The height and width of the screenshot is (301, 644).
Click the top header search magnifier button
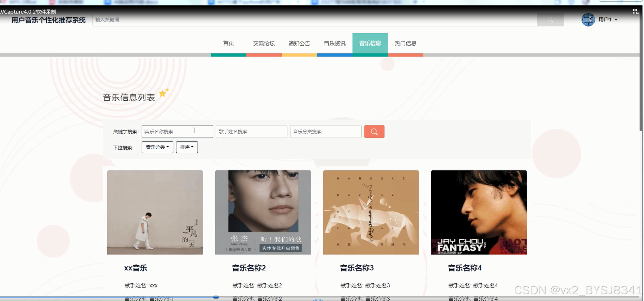550,20
